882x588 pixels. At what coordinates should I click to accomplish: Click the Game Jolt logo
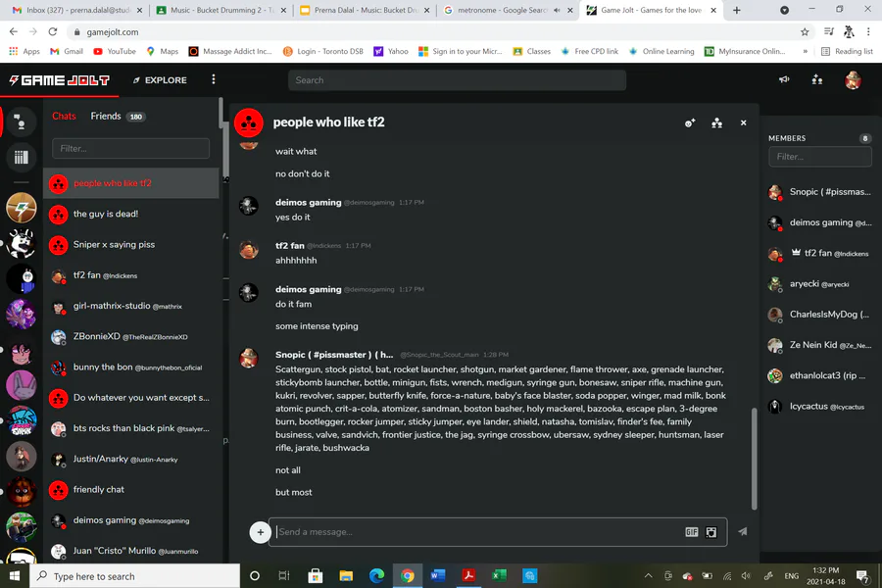[x=59, y=80]
